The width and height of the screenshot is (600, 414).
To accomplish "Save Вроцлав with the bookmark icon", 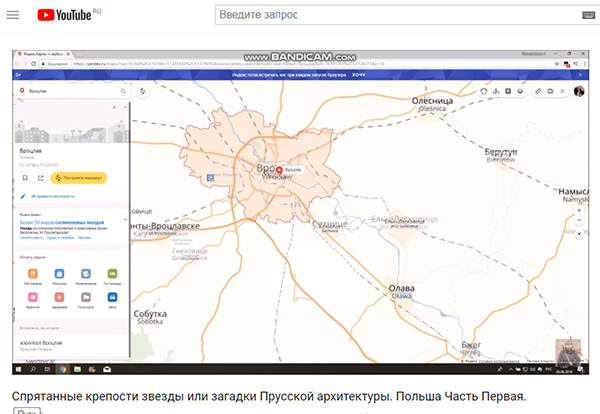I will click(25, 178).
